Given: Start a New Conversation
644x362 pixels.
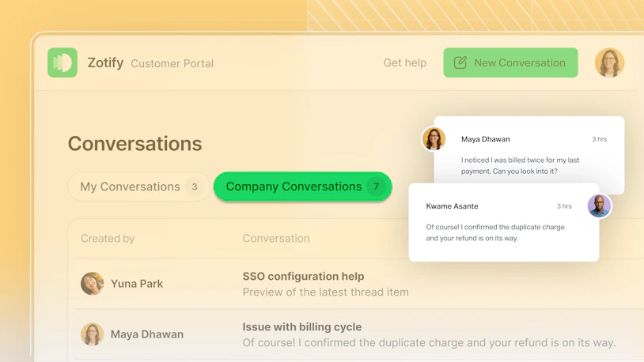Looking at the screenshot, I should pyautogui.click(x=510, y=62).
